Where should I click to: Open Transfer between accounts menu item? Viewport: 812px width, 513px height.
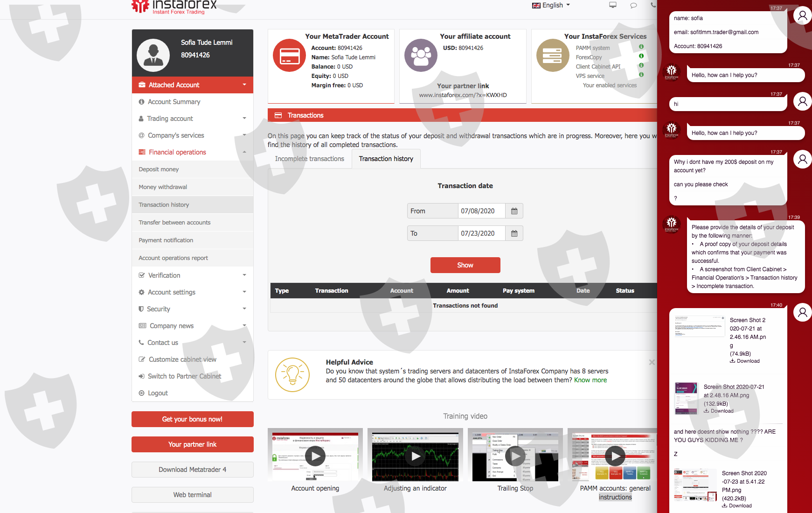pos(193,223)
